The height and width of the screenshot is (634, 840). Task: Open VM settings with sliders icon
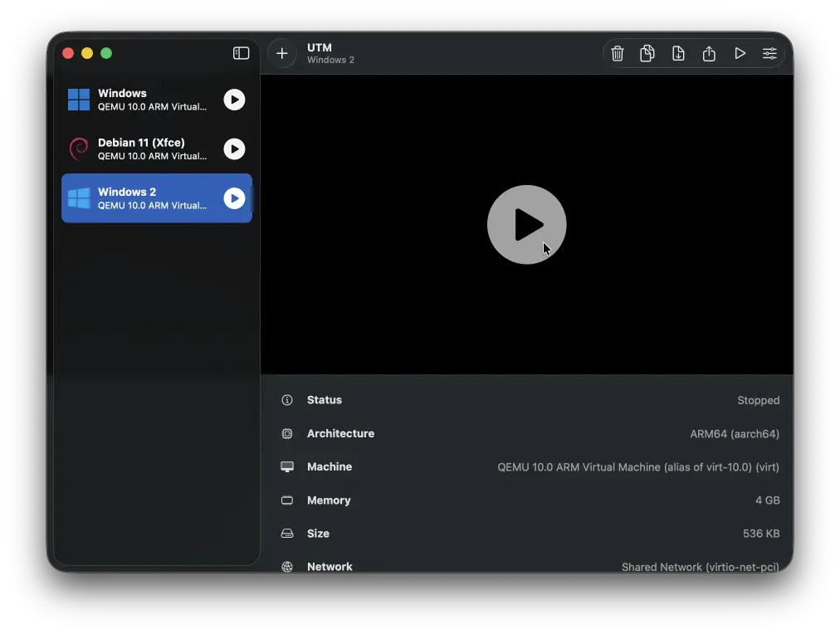(x=769, y=53)
